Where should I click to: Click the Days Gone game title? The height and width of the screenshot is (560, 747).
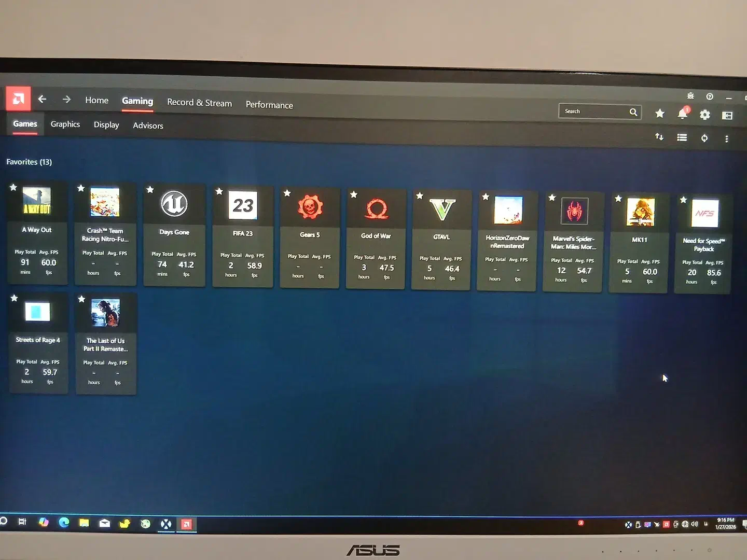tap(174, 232)
